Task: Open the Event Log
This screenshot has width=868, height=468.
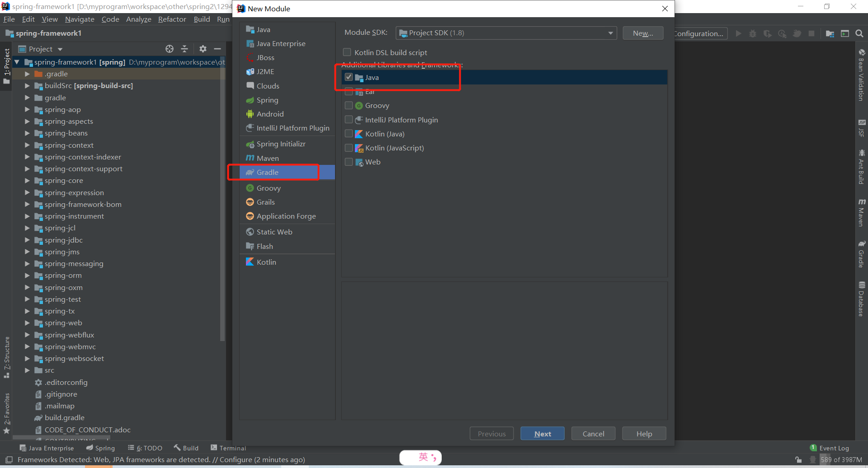Action: coord(830,448)
